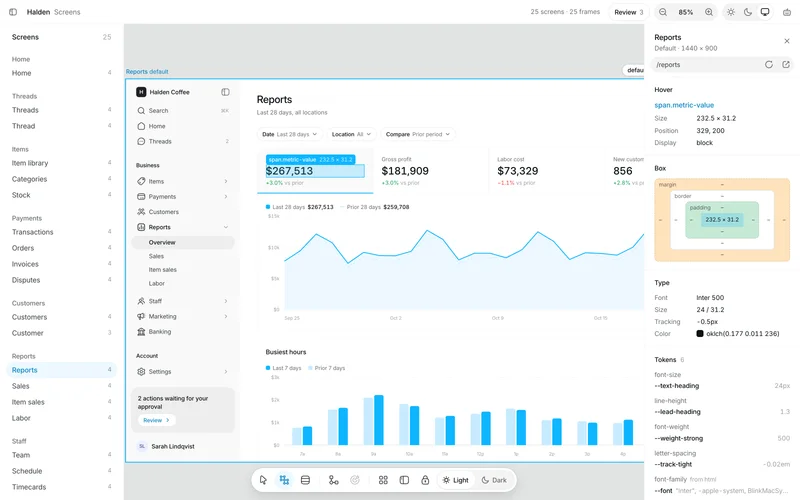
Task: Click the 85% zoom level value
Action: pyautogui.click(x=686, y=12)
